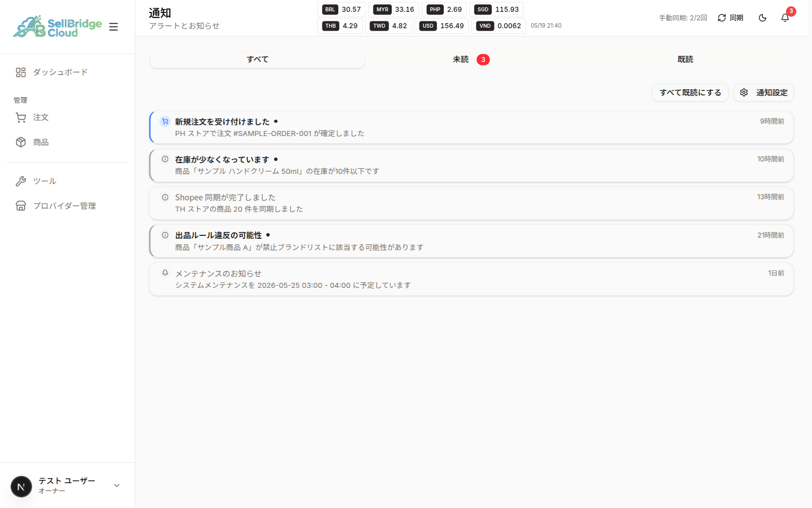
Task: Open the ダッシュボード page
Action: pos(67,72)
